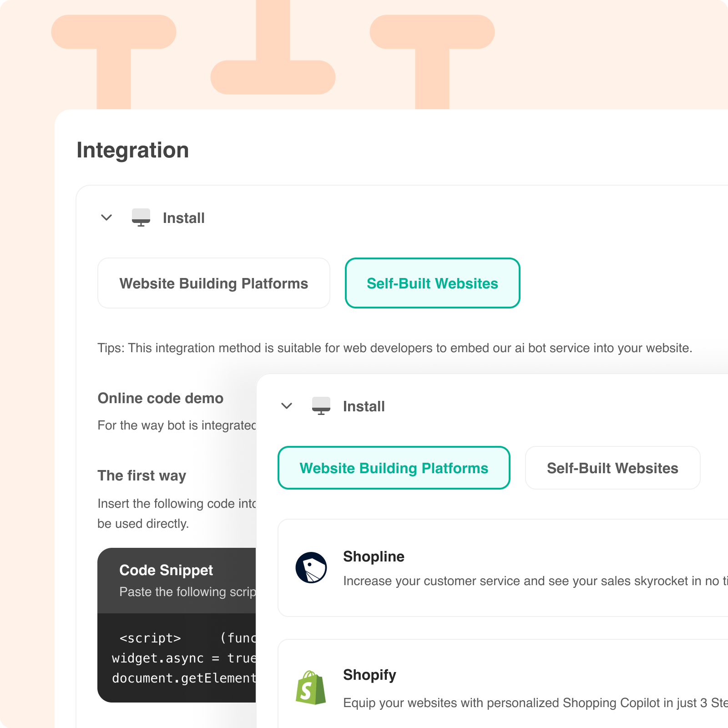Click the monitor icon beside the first Install header
This screenshot has height=728, width=728.
[x=141, y=217]
